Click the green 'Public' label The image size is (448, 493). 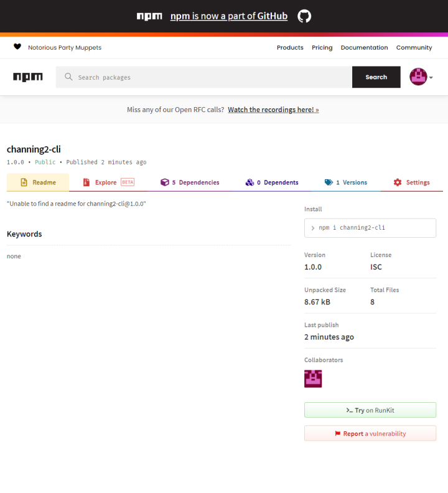coord(45,162)
